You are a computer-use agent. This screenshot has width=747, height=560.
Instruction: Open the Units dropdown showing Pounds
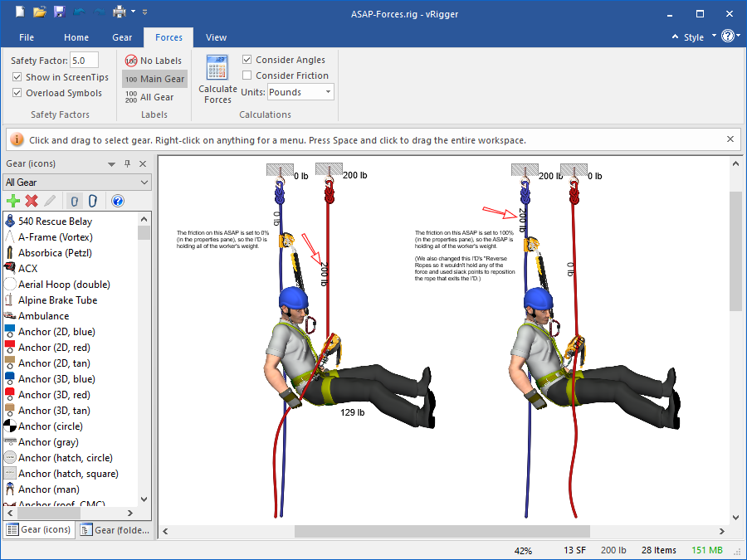click(300, 92)
